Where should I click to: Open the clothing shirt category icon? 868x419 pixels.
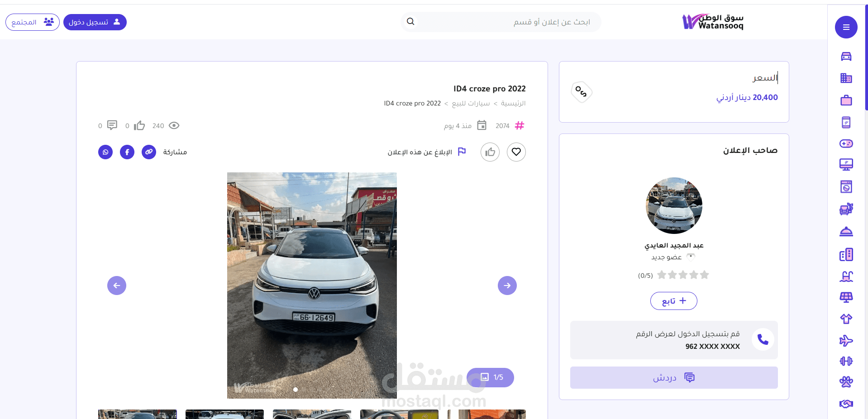(846, 319)
